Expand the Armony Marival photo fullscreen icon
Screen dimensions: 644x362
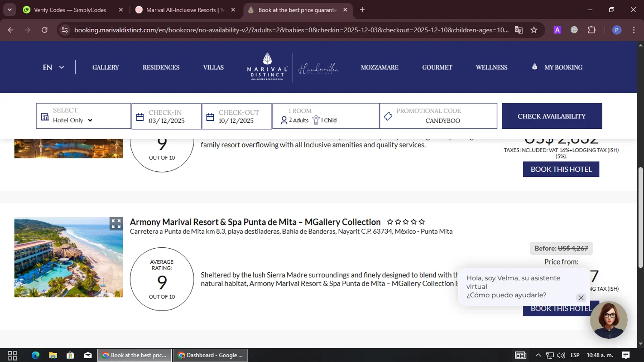point(116,224)
